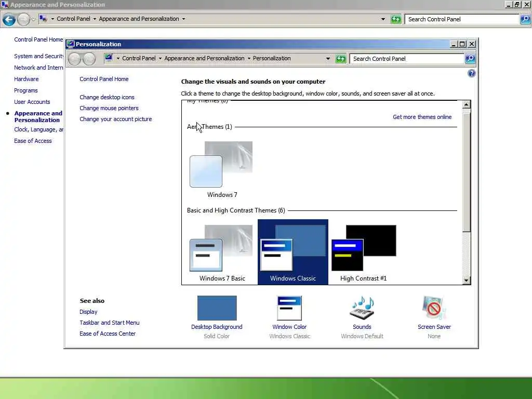532x399 pixels.
Task: Click Desktop Background label link
Action: [x=217, y=327]
